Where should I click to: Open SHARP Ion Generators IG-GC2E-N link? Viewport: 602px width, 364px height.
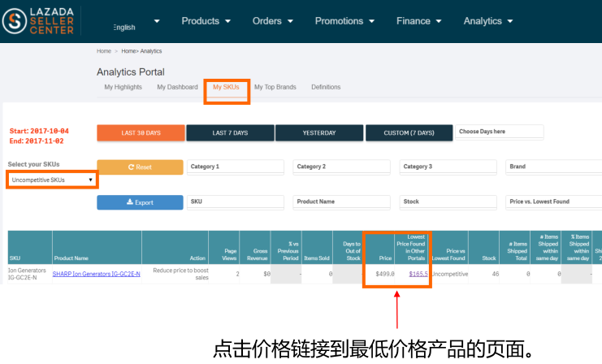click(97, 274)
